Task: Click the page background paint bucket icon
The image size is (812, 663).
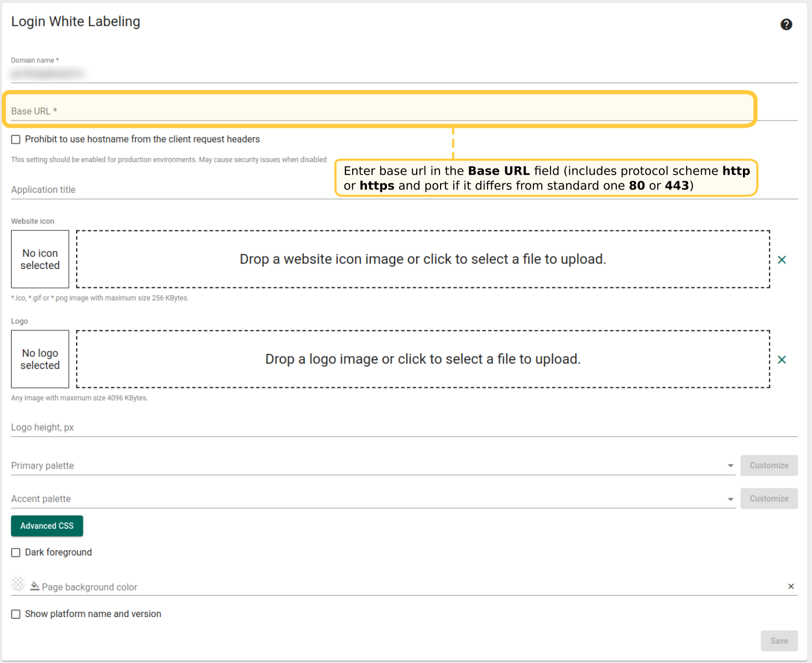Action: (x=35, y=586)
